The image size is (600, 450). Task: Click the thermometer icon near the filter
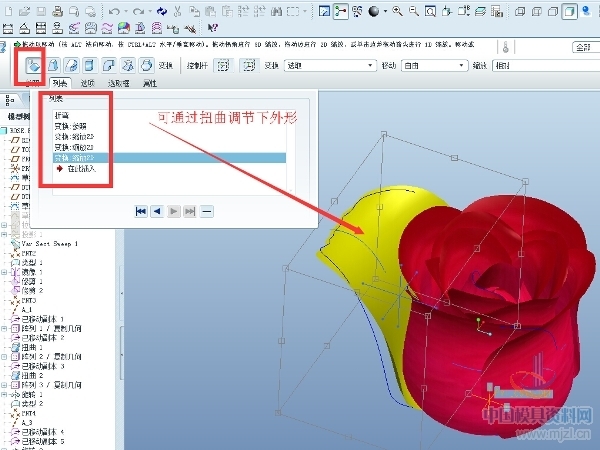(x=505, y=47)
